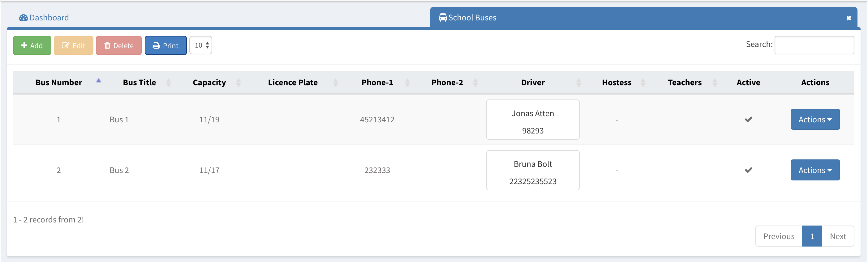This screenshot has width=868, height=262.
Task: Click the Print printer button
Action: click(165, 45)
